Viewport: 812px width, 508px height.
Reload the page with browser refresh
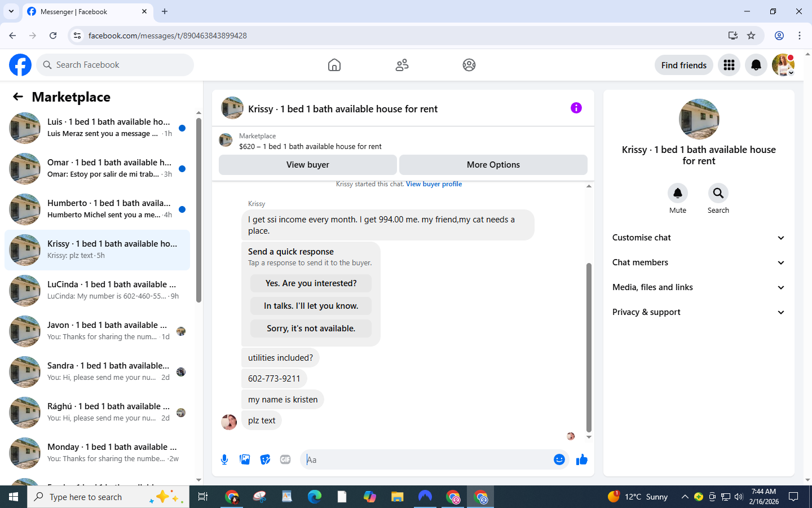53,36
